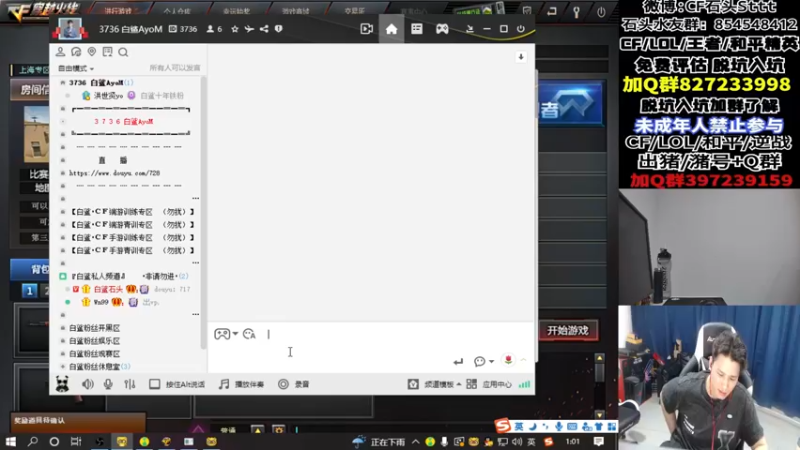Open the channel owner avatar
800x450 pixels.
70,29
